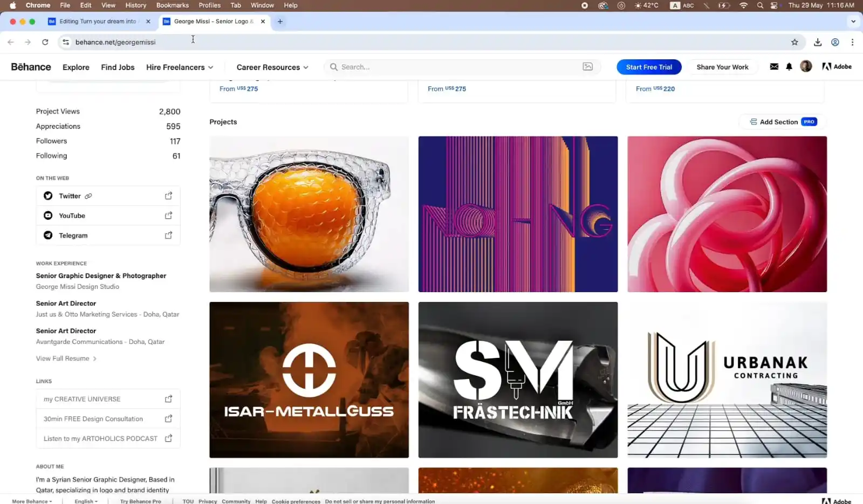The width and height of the screenshot is (863, 504).
Task: Click the Twitter verified link icon
Action: tap(88, 196)
